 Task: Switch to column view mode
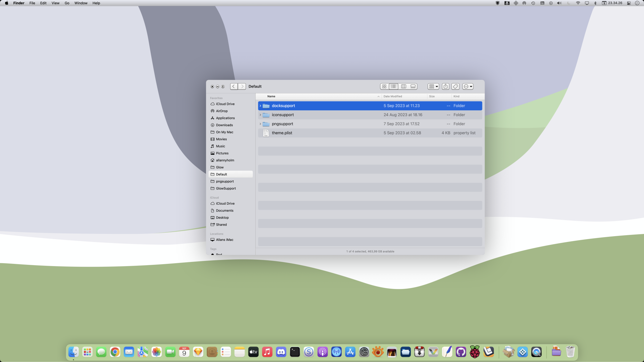pyautogui.click(x=403, y=87)
